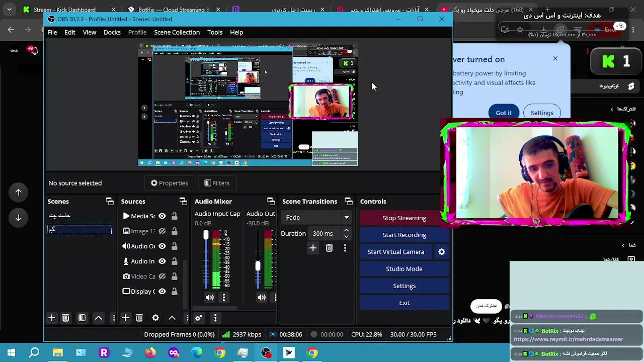This screenshot has height=362, width=644.
Task: Open Firefox from the taskbar
Action: click(x=150, y=352)
